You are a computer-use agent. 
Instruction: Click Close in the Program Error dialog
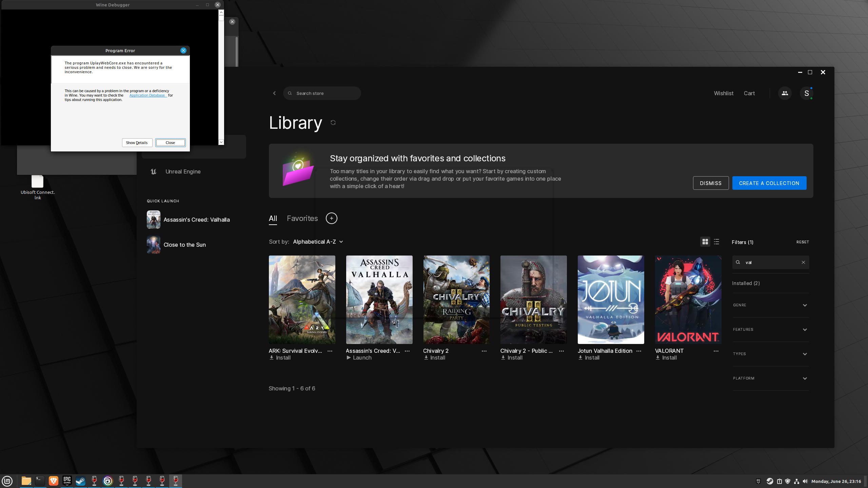click(x=170, y=143)
